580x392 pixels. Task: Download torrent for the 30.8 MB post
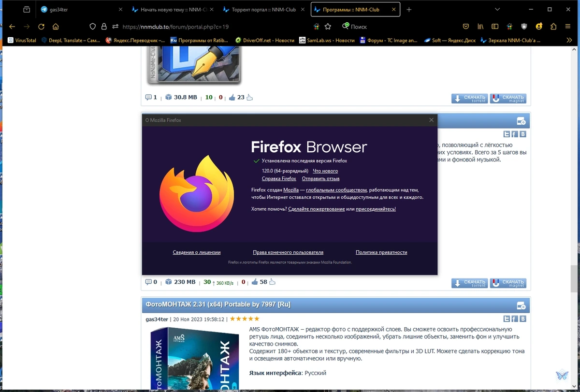[x=470, y=99]
